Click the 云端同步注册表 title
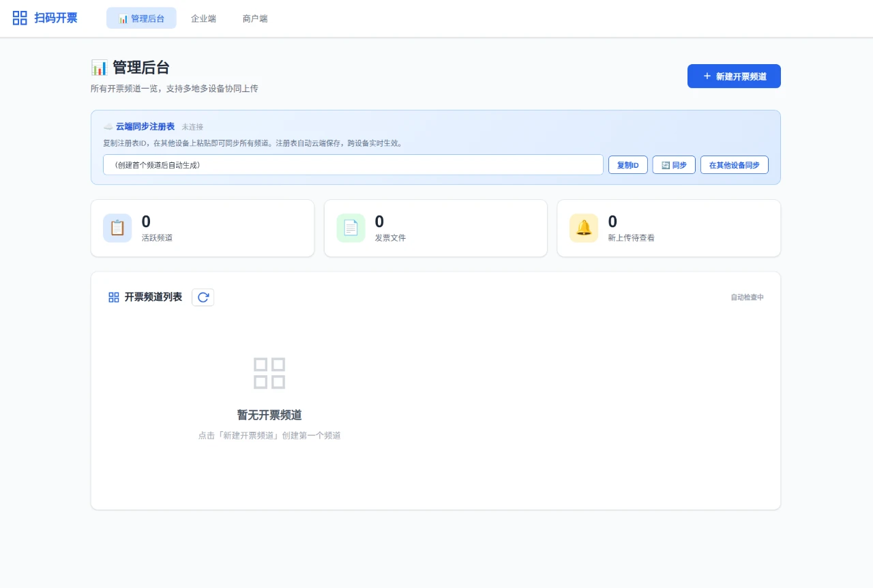 pyautogui.click(x=145, y=127)
